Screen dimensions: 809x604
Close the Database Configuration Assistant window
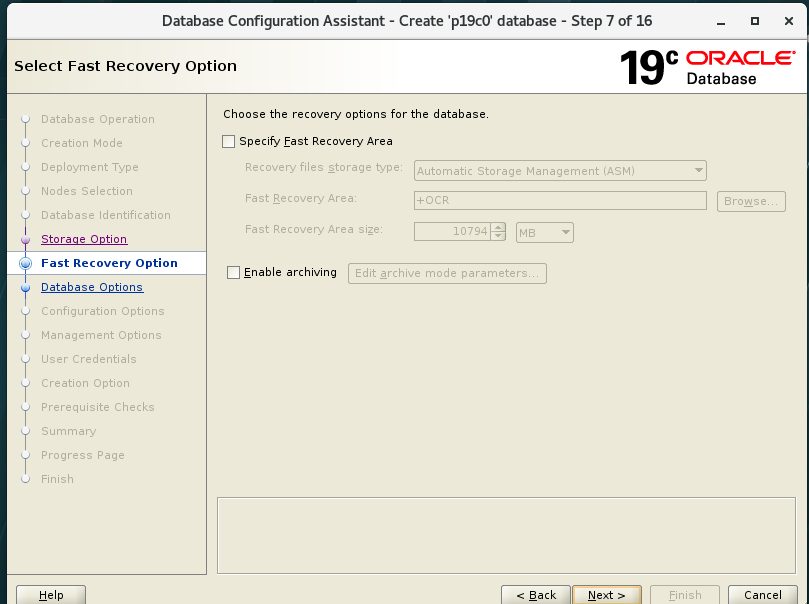pyautogui.click(x=789, y=21)
